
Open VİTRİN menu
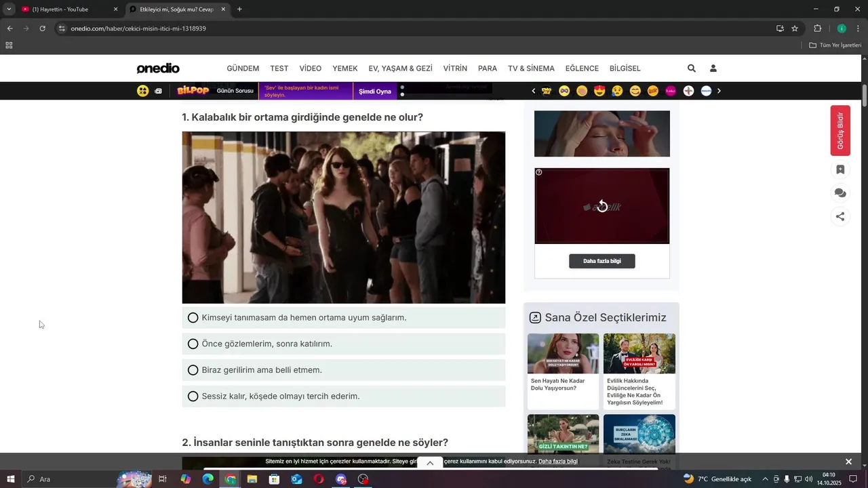point(455,68)
